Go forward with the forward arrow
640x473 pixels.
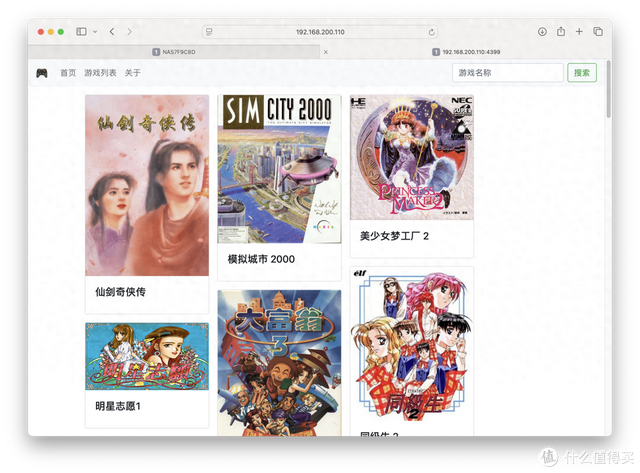point(129,31)
